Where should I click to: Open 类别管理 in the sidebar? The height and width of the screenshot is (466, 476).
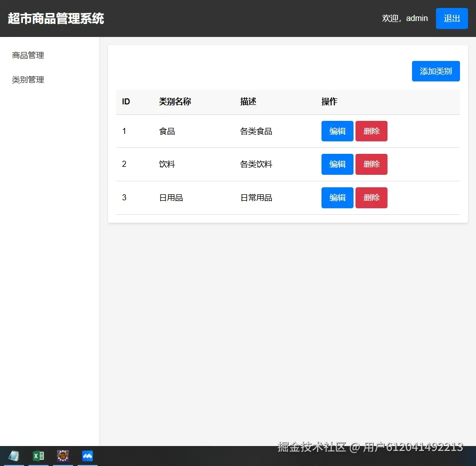point(28,80)
